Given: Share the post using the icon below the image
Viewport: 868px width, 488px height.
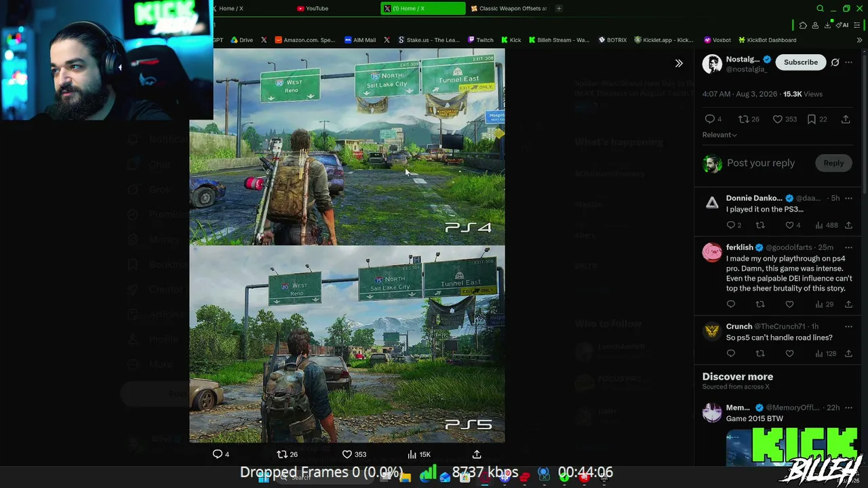Looking at the screenshot, I should pyautogui.click(x=477, y=454).
